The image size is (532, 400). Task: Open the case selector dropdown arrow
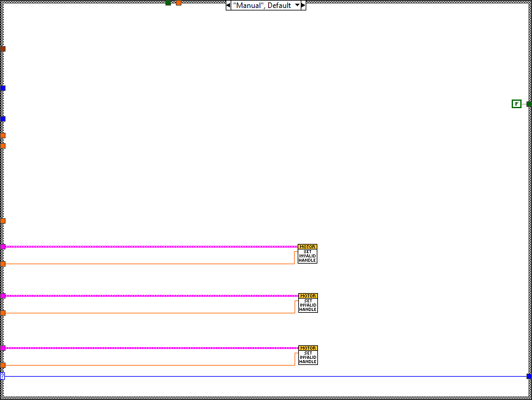point(298,5)
